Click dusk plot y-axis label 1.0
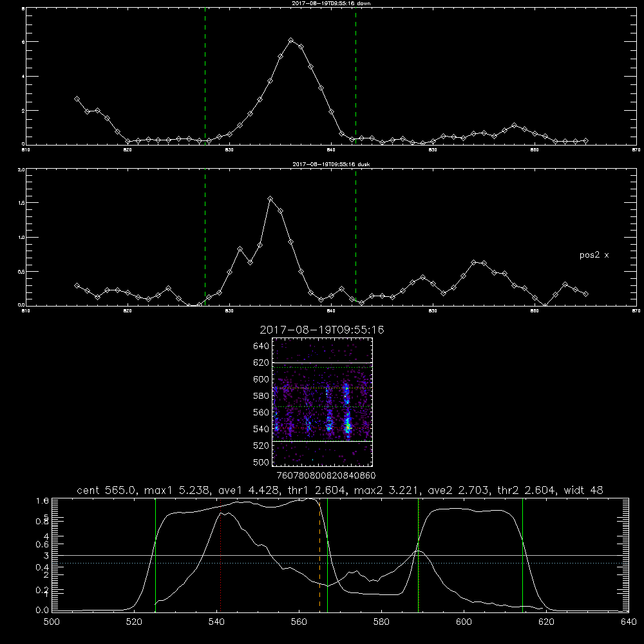 tap(21, 238)
